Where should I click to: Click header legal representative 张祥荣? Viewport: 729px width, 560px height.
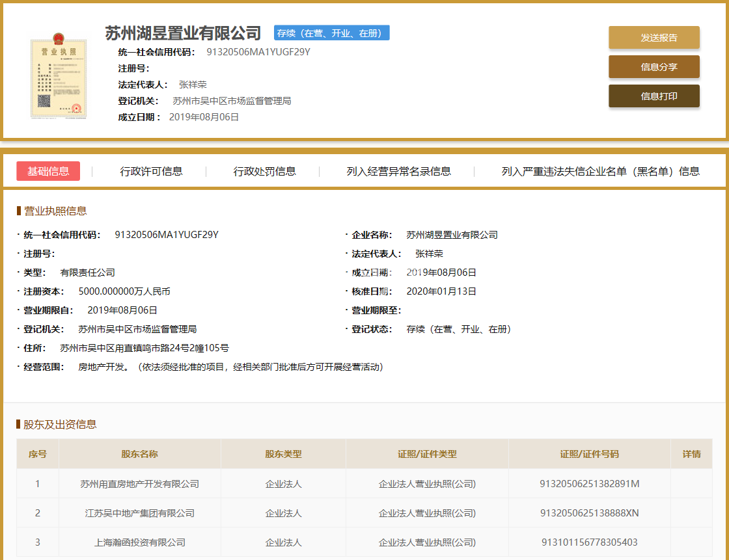click(x=193, y=85)
